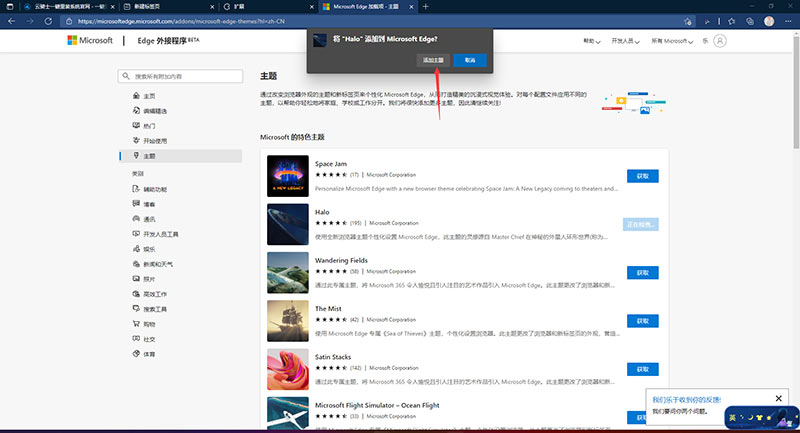Image resolution: width=800 pixels, height=433 pixels.
Task: Click the browser forward arrow
Action: 30,21
